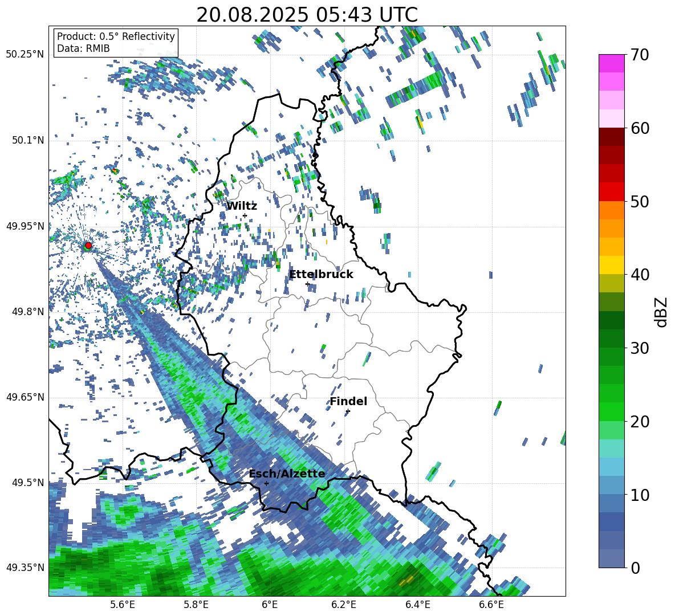Click the dark red colorbar band below 60
Screen dimensions: 675x616
(611, 137)
